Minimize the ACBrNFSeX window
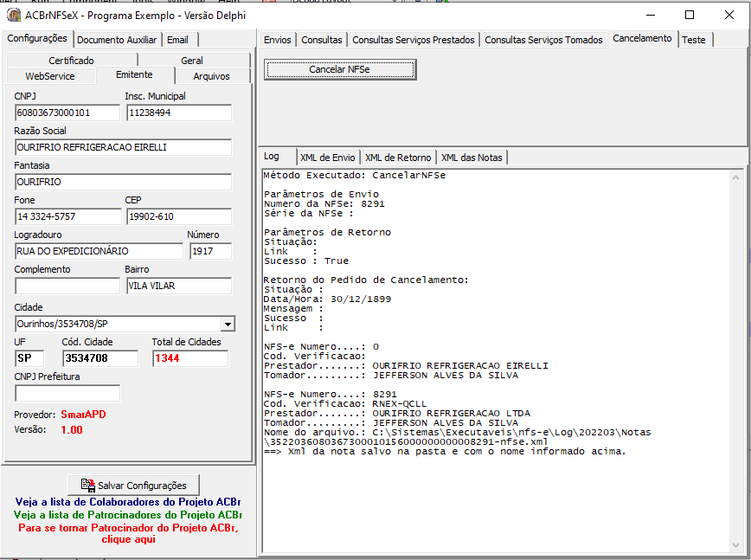 coord(651,16)
